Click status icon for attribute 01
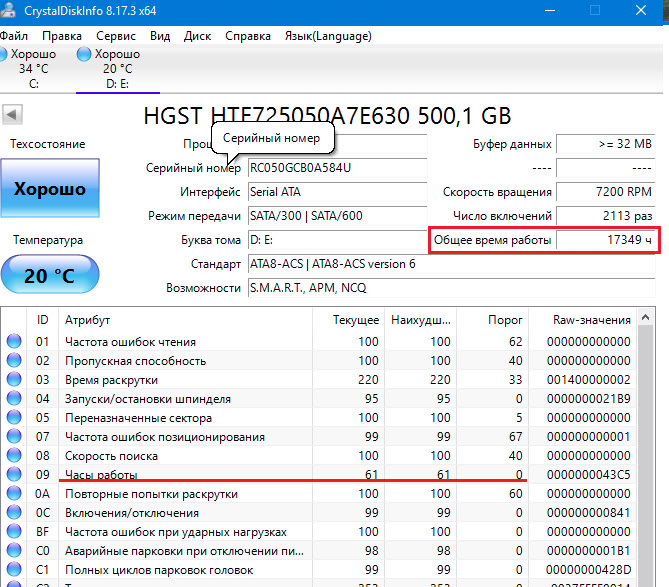Image resolution: width=669 pixels, height=587 pixels. [14, 341]
